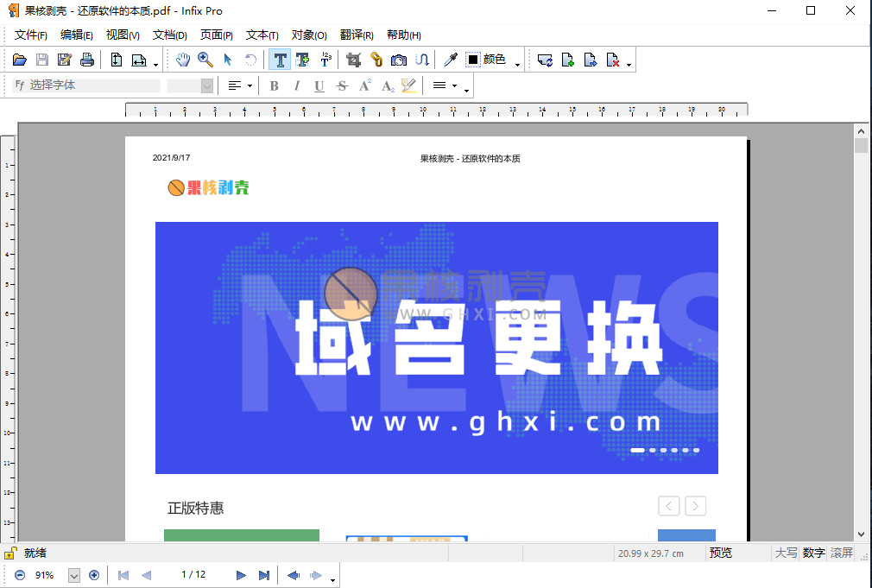Go to the next page
872x588 pixels.
coord(241,575)
